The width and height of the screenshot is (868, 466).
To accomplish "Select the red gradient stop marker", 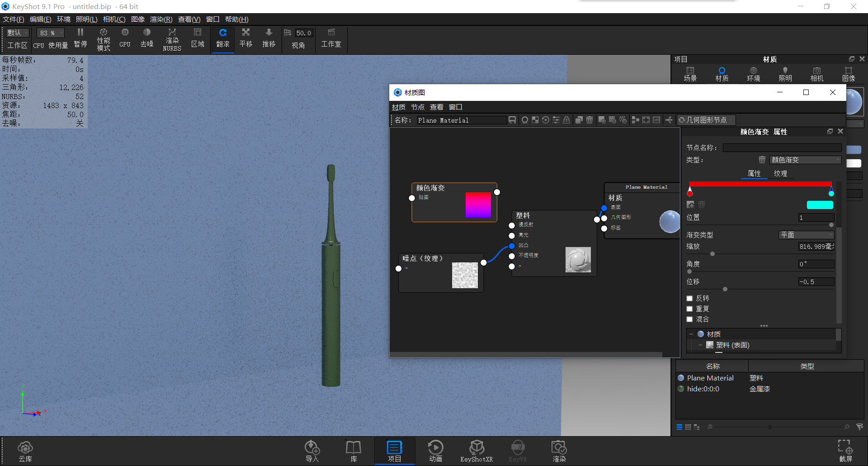I will pos(690,191).
